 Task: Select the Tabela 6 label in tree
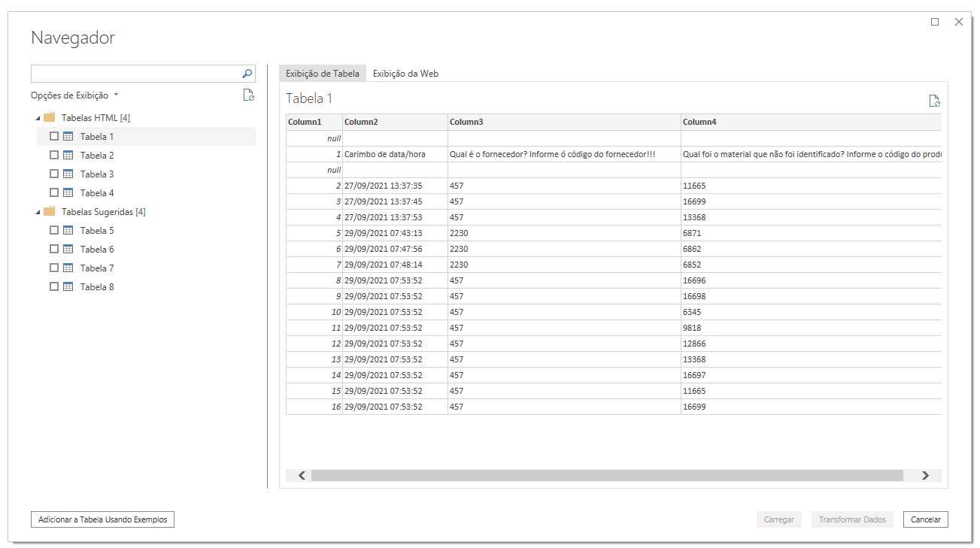pos(97,250)
